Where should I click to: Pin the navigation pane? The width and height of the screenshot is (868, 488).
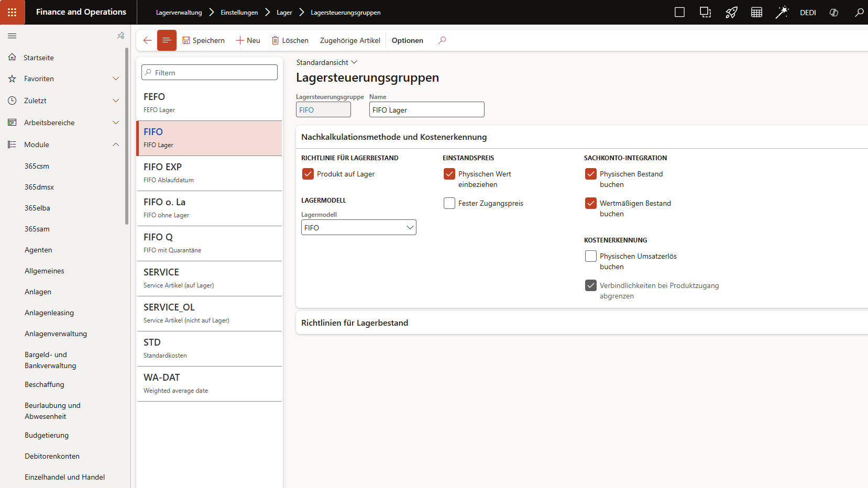coord(121,36)
